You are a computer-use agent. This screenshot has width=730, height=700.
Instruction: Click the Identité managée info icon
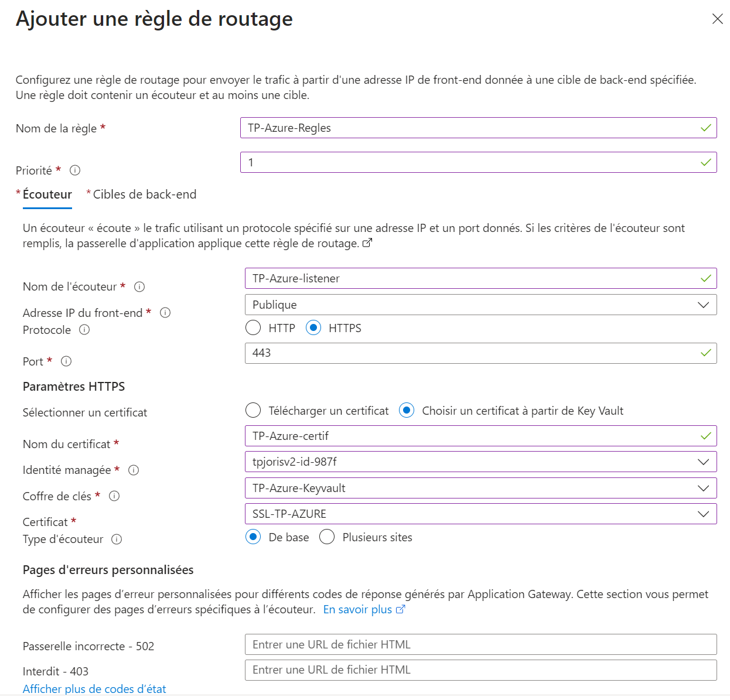[x=134, y=470]
